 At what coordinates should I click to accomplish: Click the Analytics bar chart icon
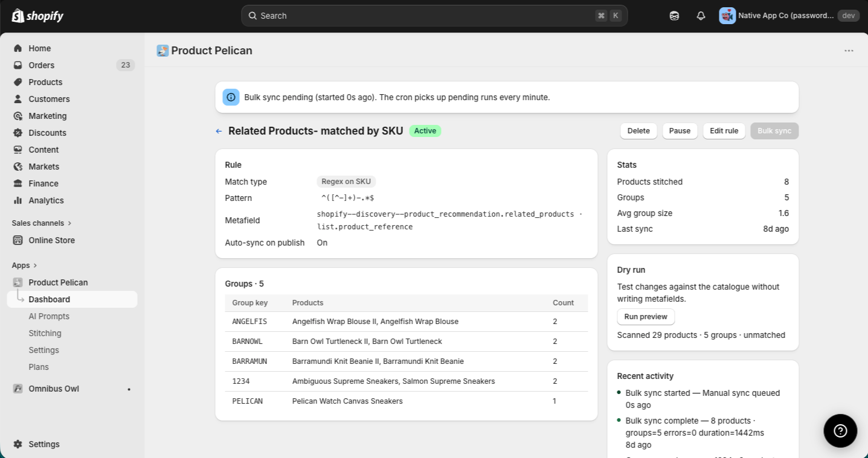(18, 200)
